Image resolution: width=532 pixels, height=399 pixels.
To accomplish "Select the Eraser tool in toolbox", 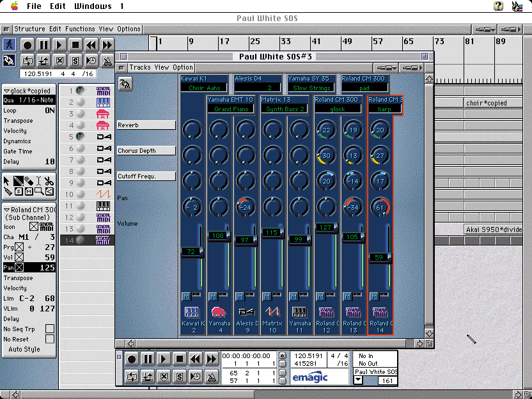I will (29, 181).
